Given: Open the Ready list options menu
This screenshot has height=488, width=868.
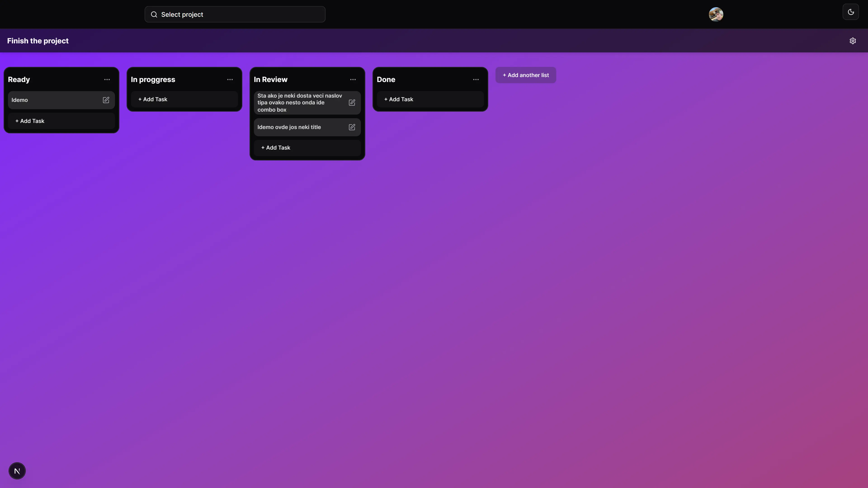Looking at the screenshot, I should (107, 80).
